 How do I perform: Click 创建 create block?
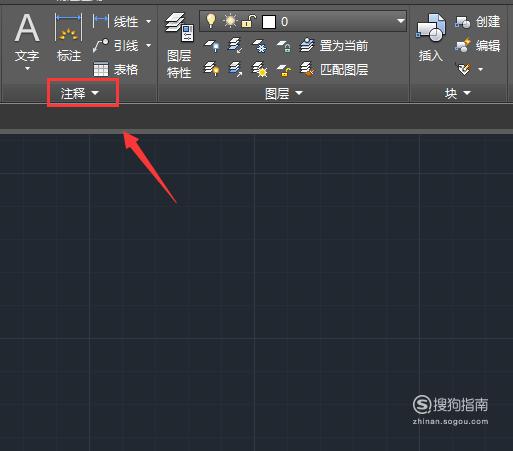pos(477,22)
